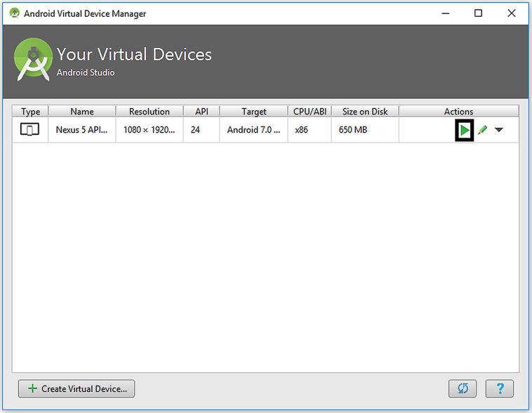Click the window title bar Android icon
Image resolution: width=532 pixels, height=413 pixels.
[x=15, y=13]
